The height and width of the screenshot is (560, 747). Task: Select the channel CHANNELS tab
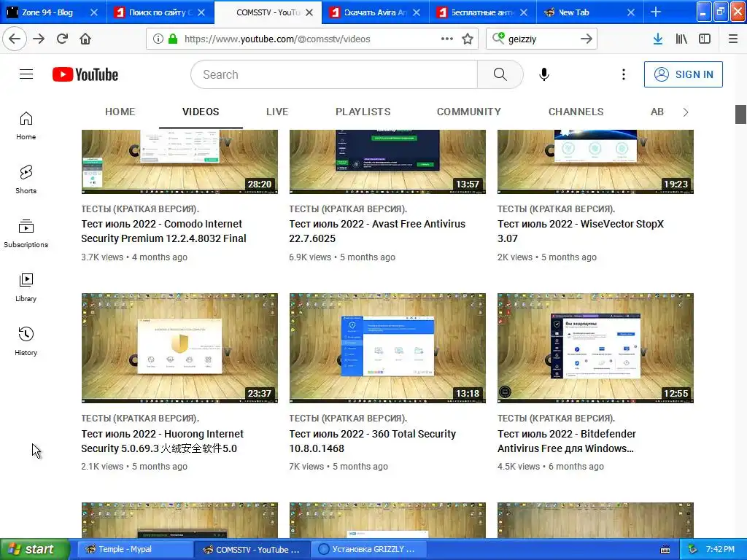click(x=576, y=112)
